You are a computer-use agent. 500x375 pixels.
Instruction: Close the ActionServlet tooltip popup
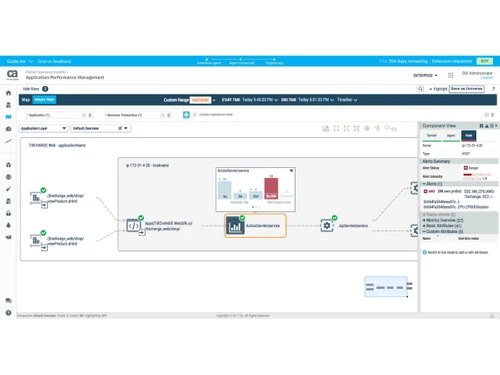[292, 171]
